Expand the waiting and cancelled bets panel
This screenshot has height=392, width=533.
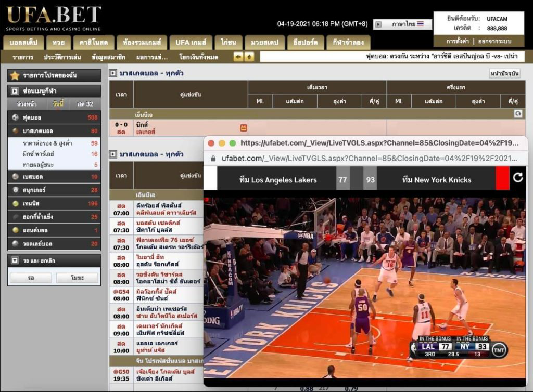point(15,260)
